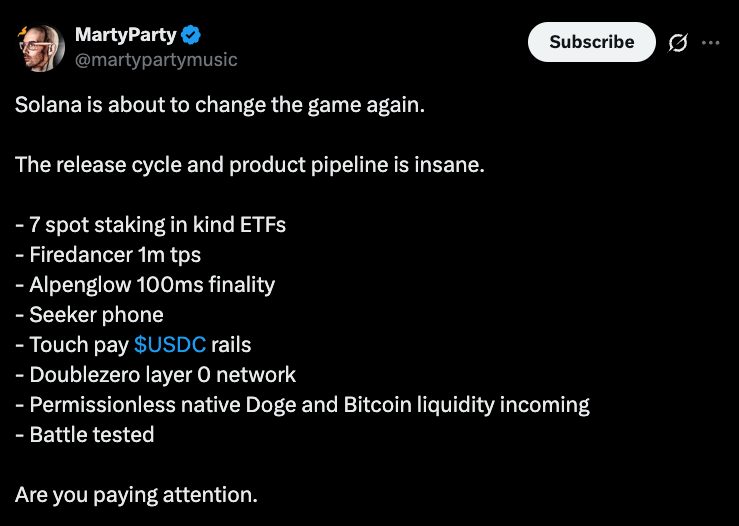
Task: Click the "Firedancer 1m tps" bullet
Action: point(108,255)
